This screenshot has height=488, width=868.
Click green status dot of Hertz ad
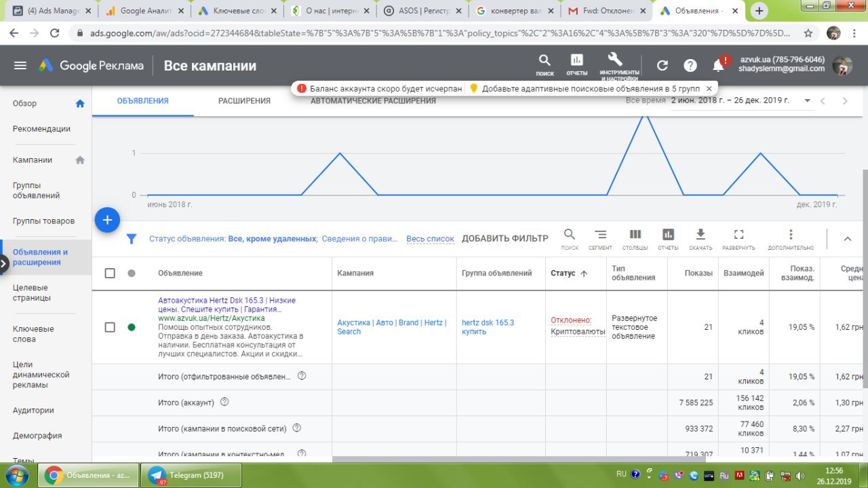pyautogui.click(x=132, y=327)
